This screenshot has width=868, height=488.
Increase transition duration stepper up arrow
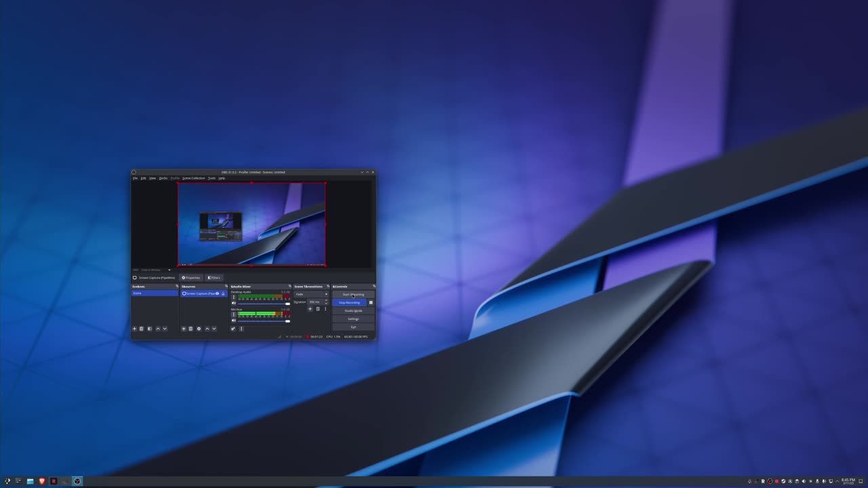click(x=326, y=300)
